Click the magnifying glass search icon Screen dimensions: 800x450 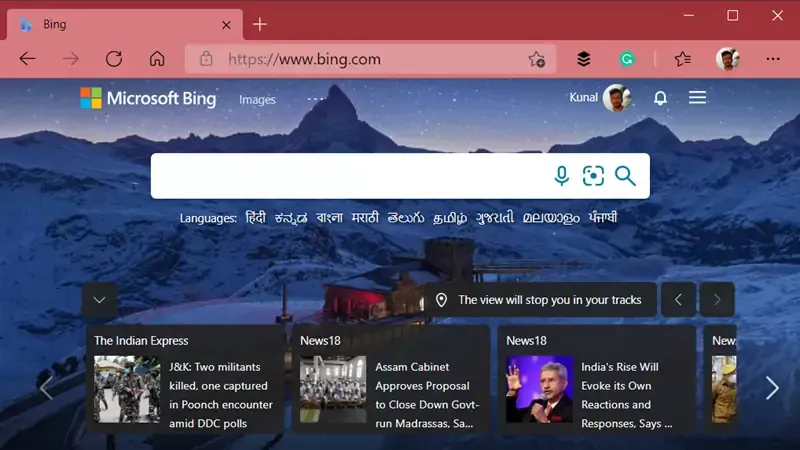point(625,176)
